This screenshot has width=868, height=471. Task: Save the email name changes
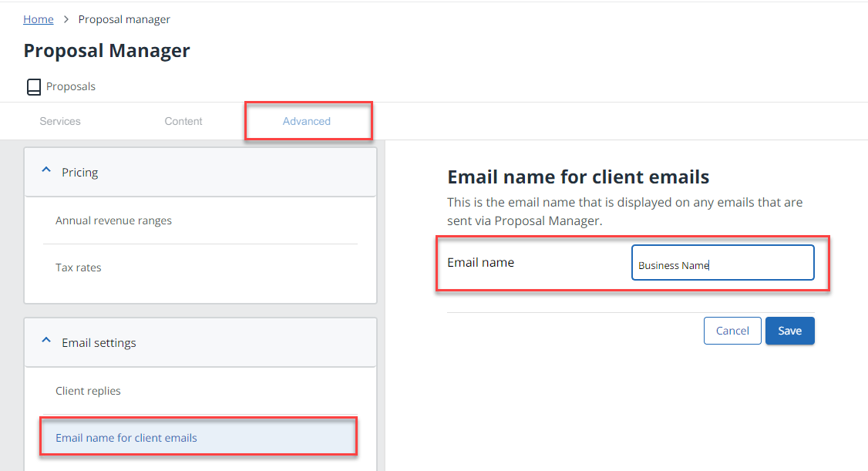[x=789, y=331]
